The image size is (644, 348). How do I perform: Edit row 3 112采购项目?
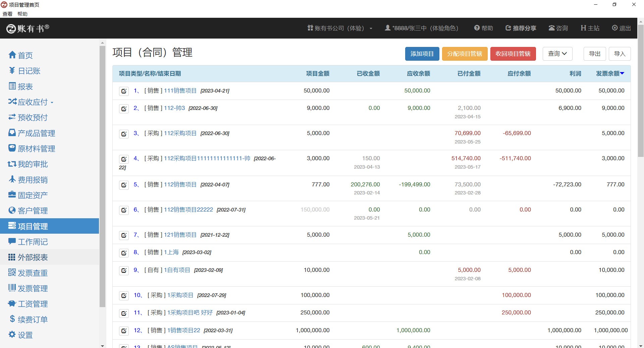pos(124,134)
